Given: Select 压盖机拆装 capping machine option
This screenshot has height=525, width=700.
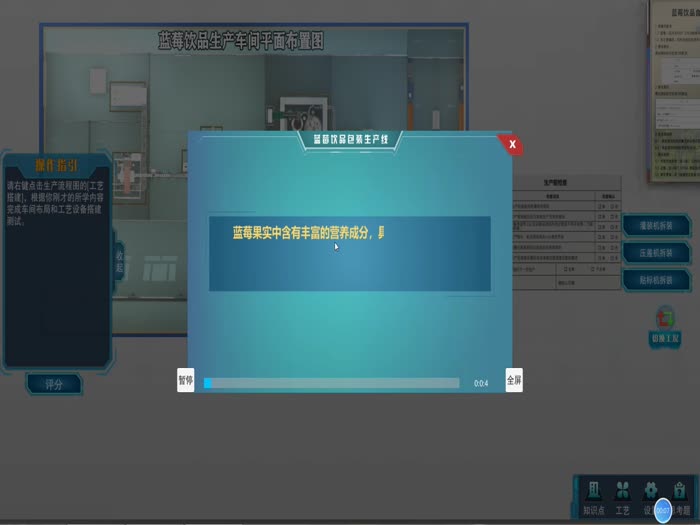Looking at the screenshot, I should point(656,253).
